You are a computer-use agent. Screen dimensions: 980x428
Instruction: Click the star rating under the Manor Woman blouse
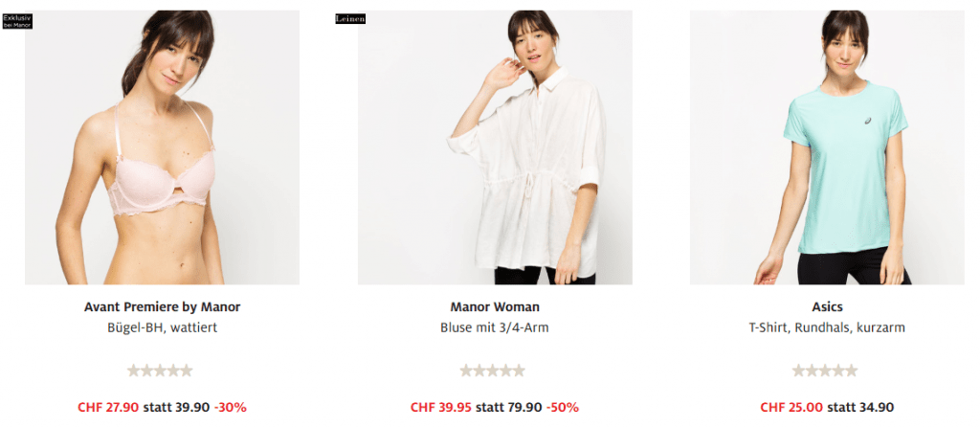coord(493,372)
